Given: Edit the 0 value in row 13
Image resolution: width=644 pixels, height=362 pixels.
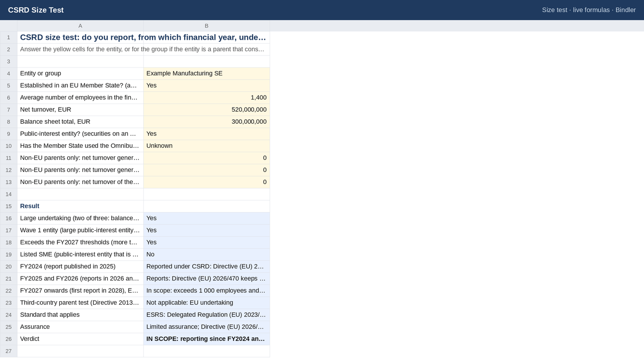Looking at the screenshot, I should click(207, 182).
